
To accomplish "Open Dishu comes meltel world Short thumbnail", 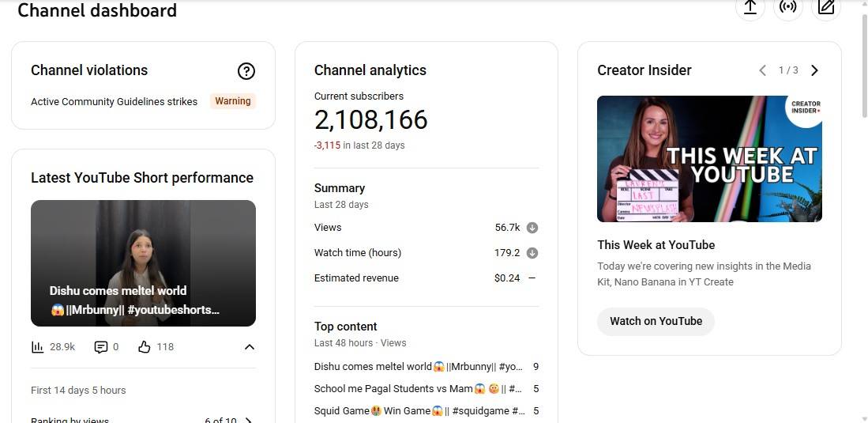I will (143, 262).
